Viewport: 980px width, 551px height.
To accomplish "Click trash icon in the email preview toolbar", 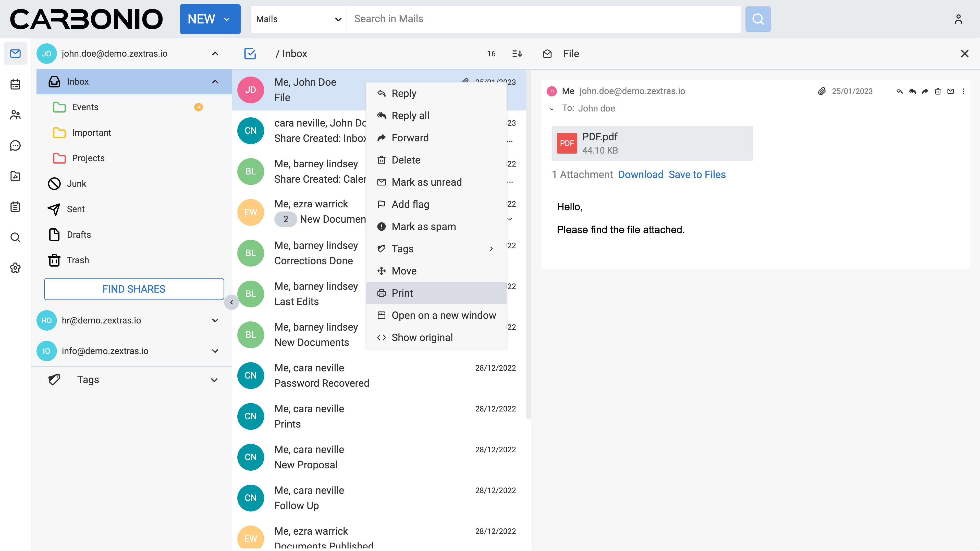I will 937,91.
